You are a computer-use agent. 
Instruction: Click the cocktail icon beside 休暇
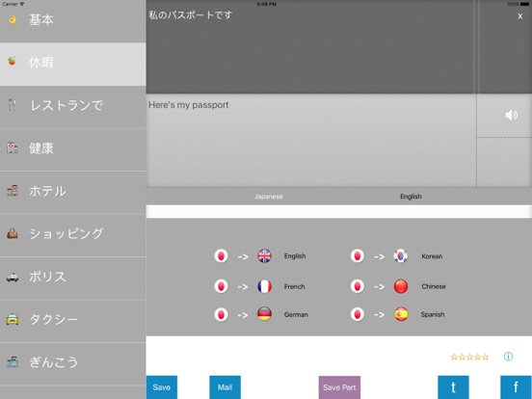pyautogui.click(x=13, y=62)
